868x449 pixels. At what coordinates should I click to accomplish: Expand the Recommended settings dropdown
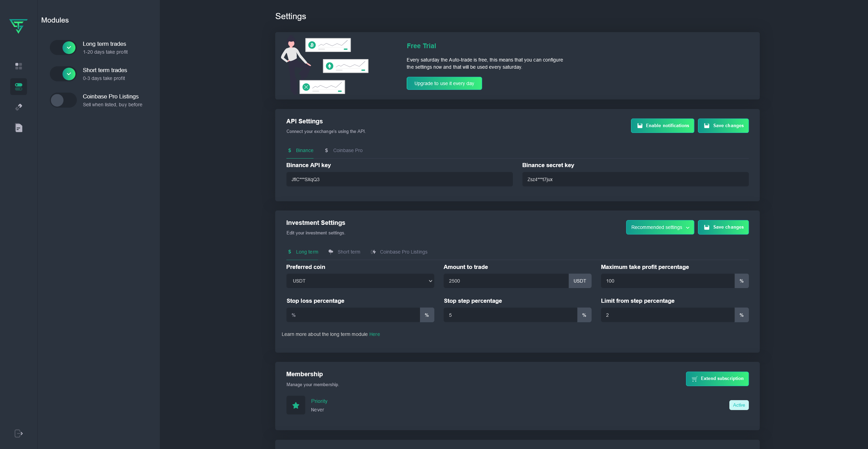point(660,227)
